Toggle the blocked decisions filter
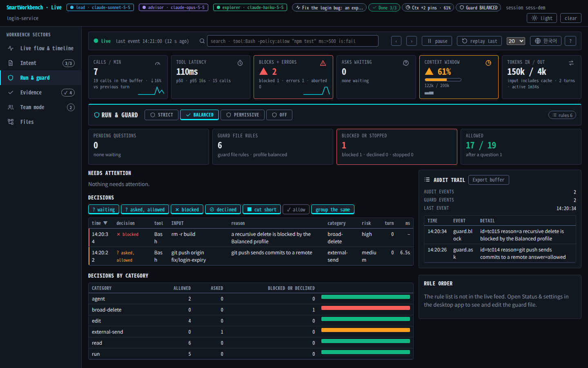The height and width of the screenshot is (368, 588). point(187,209)
